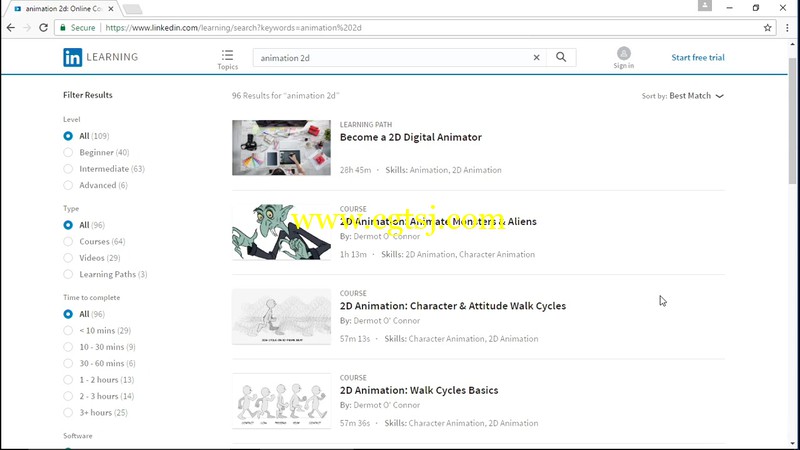The width and height of the screenshot is (800, 450).
Task: Go back with browser back arrow
Action: [11, 28]
